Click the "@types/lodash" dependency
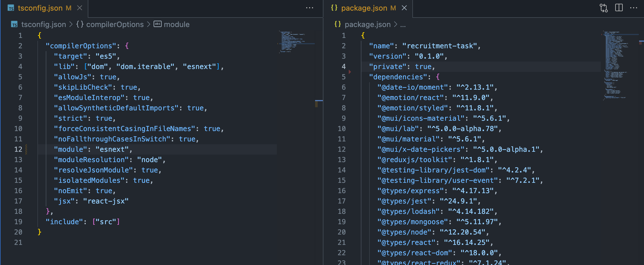 coord(408,212)
